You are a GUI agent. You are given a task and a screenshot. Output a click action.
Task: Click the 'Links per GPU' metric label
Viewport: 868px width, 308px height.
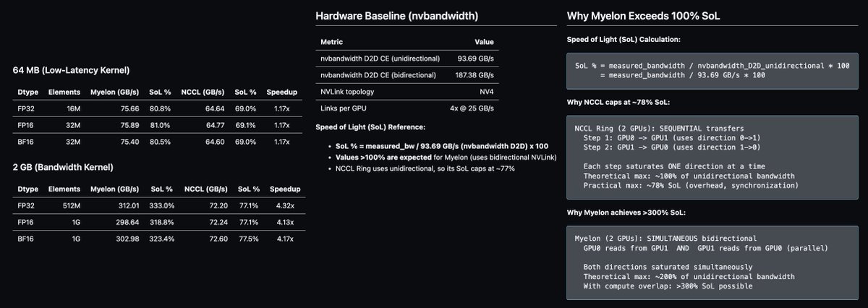click(x=343, y=108)
